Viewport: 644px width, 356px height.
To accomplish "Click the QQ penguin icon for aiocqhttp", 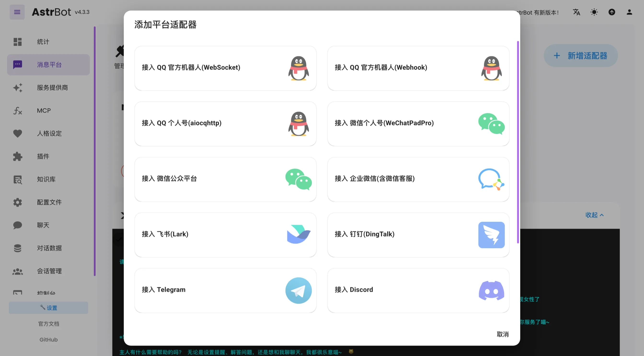I will tap(299, 124).
